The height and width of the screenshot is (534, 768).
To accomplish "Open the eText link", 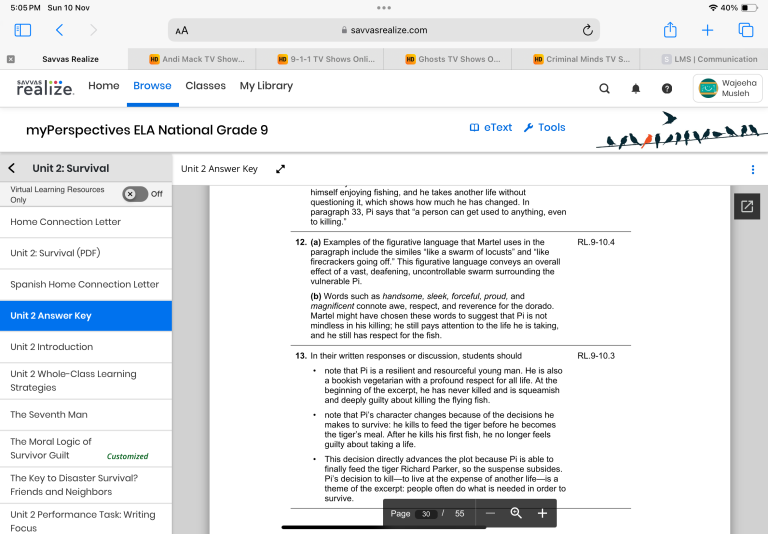I will (490, 128).
